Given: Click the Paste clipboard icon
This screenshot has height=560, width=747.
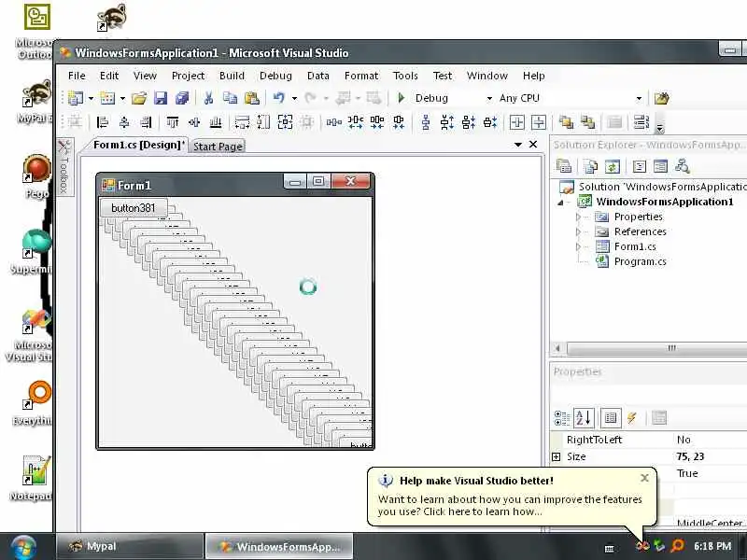Looking at the screenshot, I should tap(251, 98).
